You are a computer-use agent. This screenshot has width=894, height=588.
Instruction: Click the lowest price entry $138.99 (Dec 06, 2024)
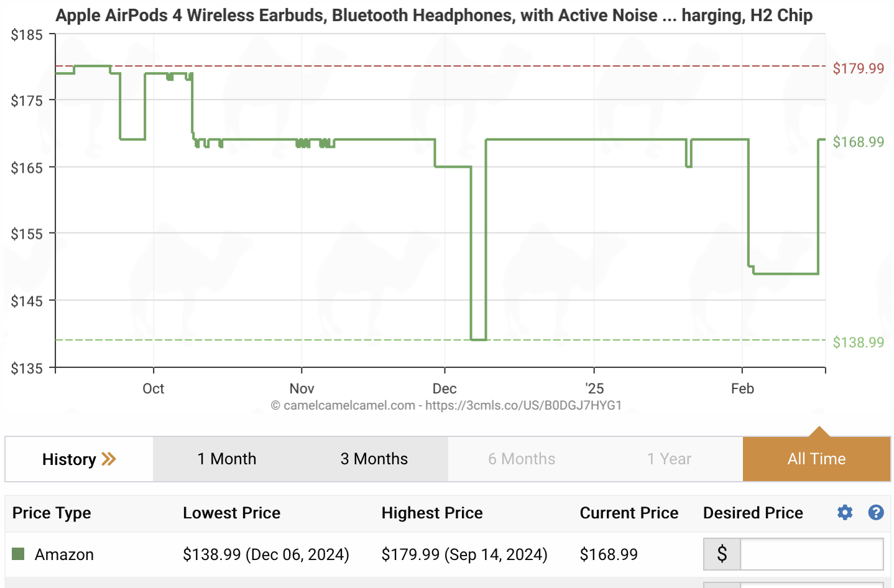[266, 554]
